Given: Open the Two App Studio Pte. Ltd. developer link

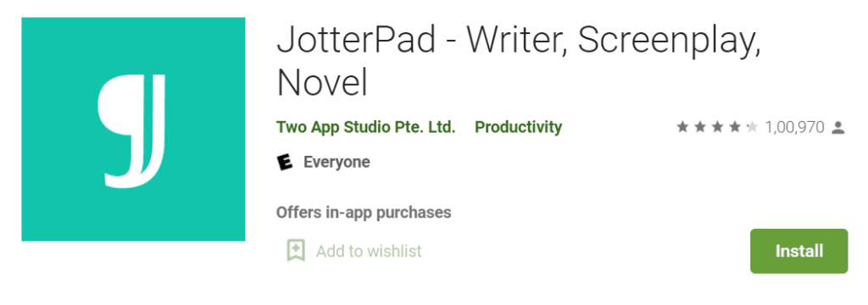Looking at the screenshot, I should coord(366,127).
